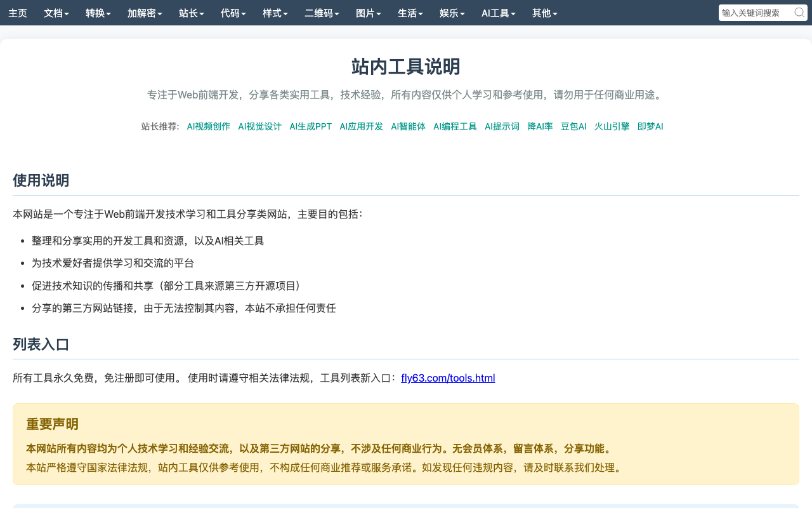Visit the AI编程工具 link
This screenshot has height=508, width=812.
pyautogui.click(x=455, y=126)
